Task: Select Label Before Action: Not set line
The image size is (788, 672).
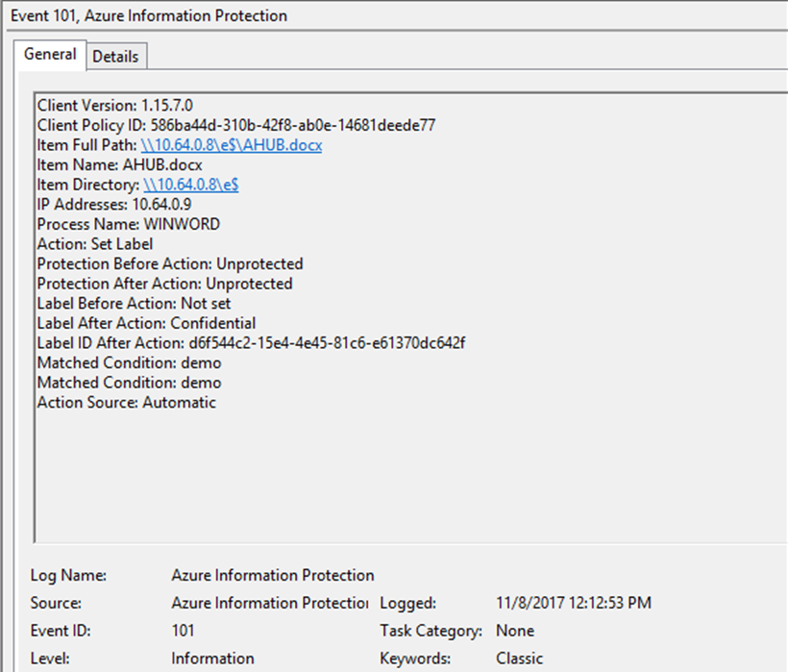Action: coord(134,304)
